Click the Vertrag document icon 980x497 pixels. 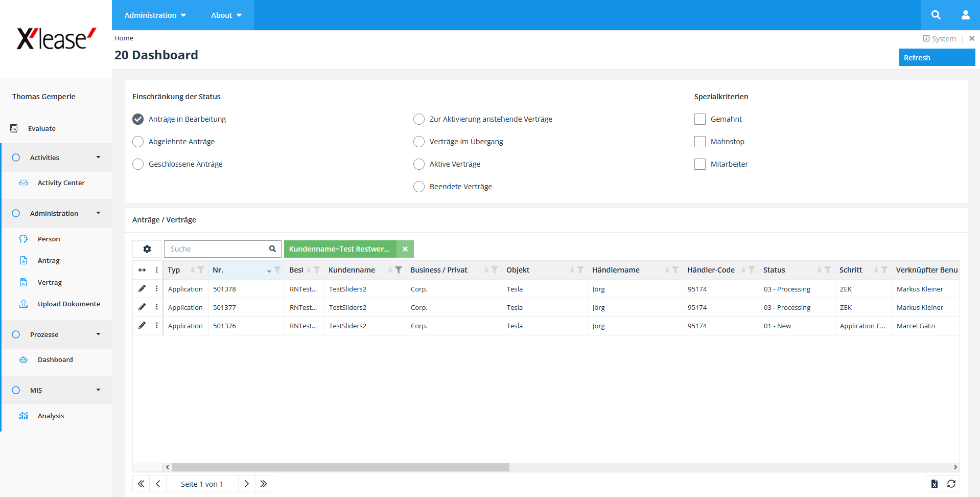coord(24,282)
